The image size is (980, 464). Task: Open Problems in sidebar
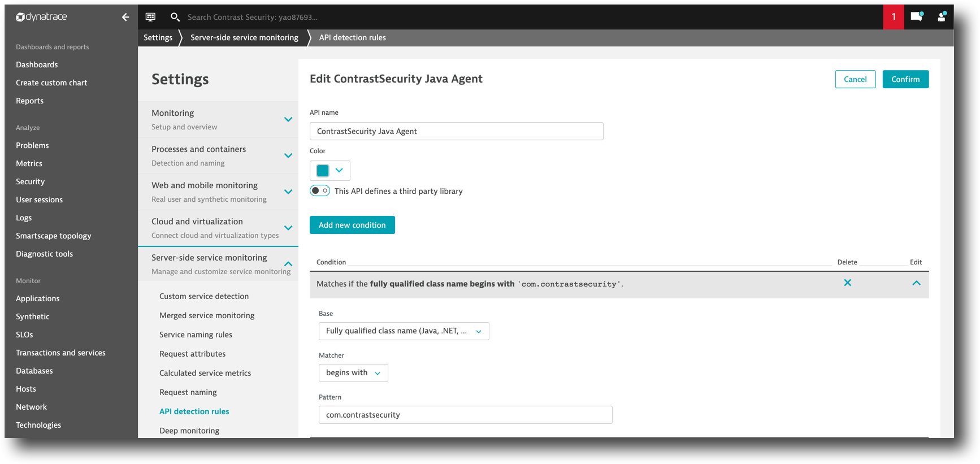pyautogui.click(x=32, y=145)
